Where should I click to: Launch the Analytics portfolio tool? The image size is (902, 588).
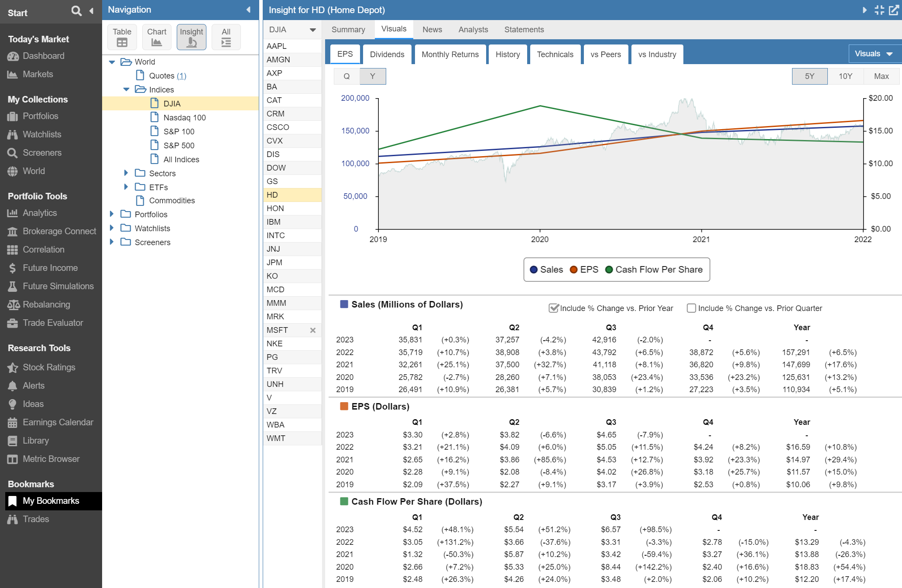click(40, 213)
